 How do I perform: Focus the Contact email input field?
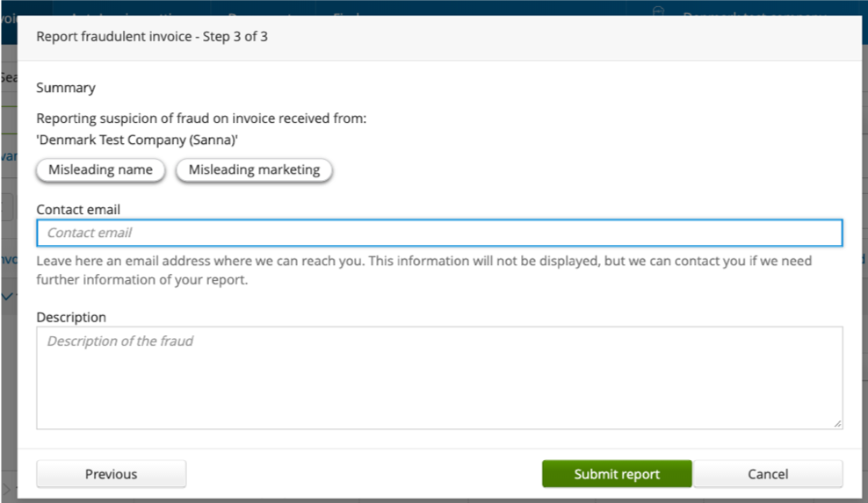tap(439, 233)
